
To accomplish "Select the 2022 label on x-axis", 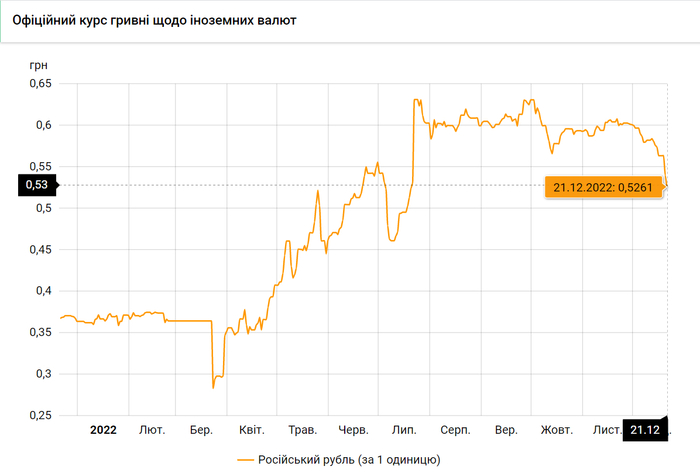I will pos(103,430).
